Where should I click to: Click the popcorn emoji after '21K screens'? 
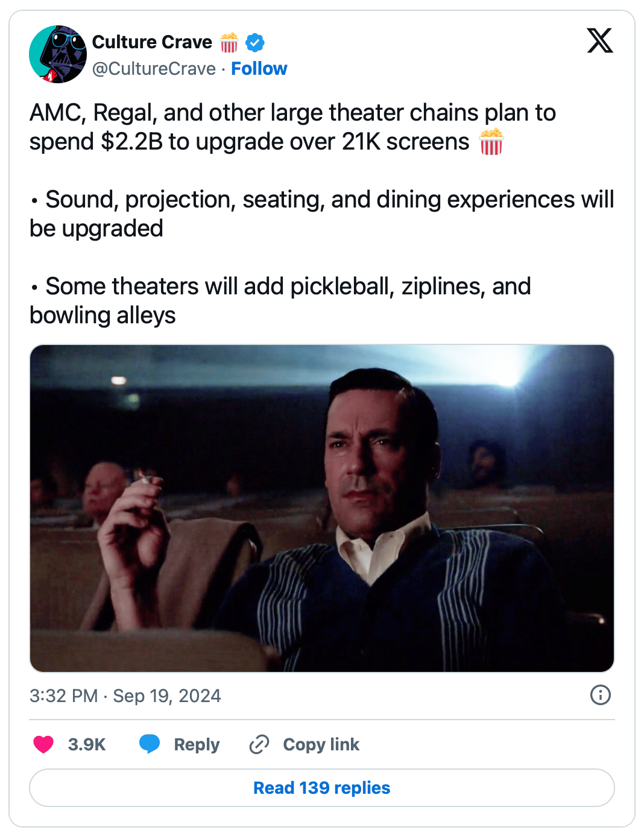pos(491,142)
